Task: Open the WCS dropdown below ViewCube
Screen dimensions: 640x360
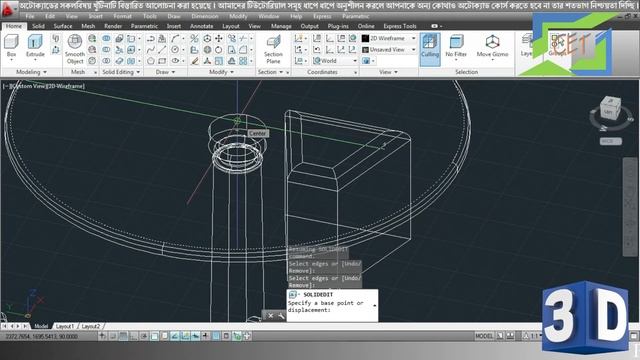Action: pyautogui.click(x=611, y=141)
